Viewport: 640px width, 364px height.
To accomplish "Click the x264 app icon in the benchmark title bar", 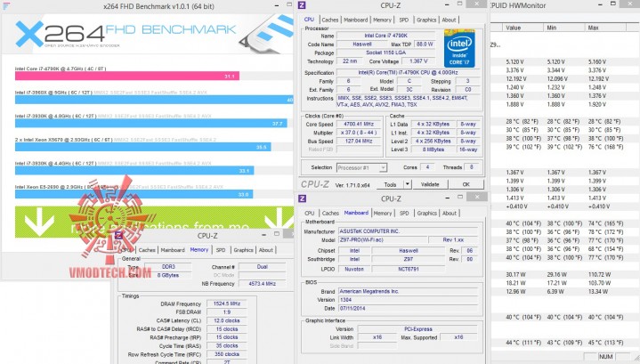I will tap(5, 6).
